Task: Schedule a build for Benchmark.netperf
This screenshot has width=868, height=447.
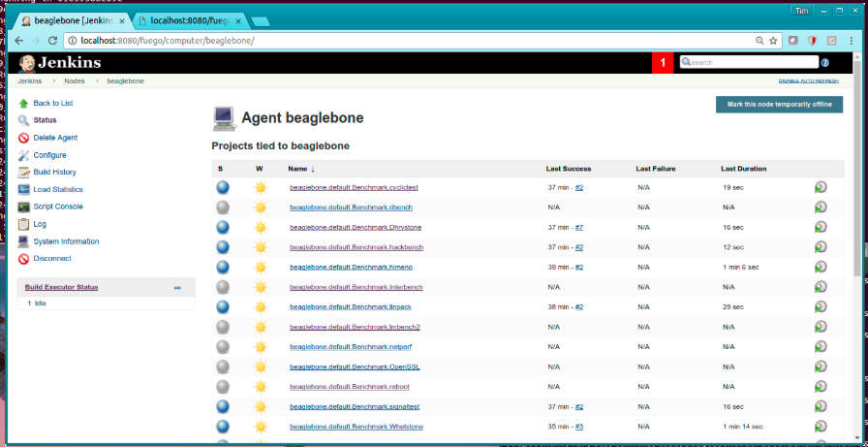Action: pyautogui.click(x=821, y=347)
